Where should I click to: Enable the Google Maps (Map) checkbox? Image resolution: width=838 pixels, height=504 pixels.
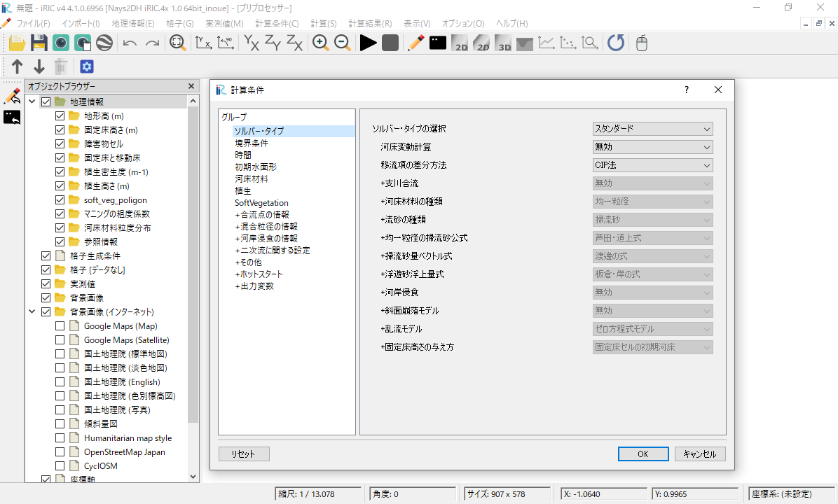[60, 325]
